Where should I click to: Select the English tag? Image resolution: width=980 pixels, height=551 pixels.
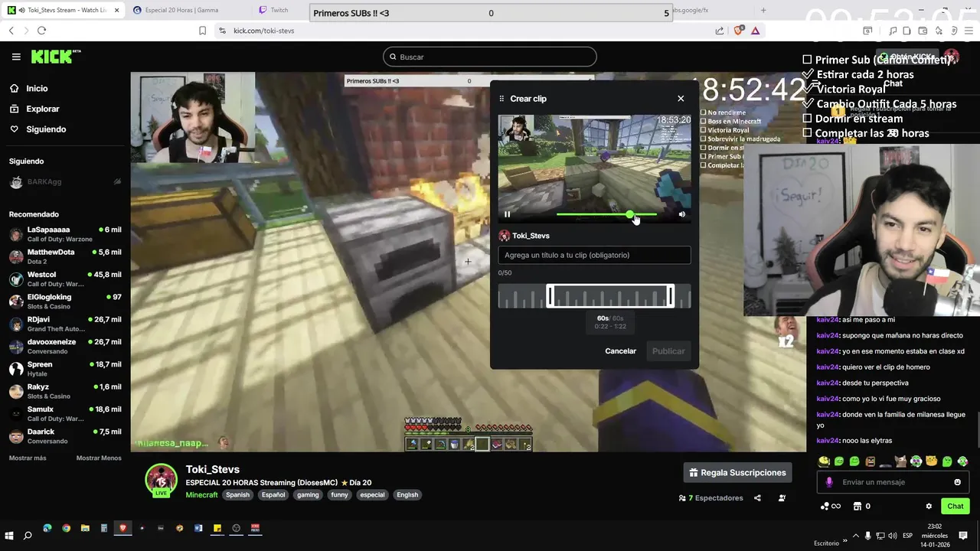(x=407, y=494)
